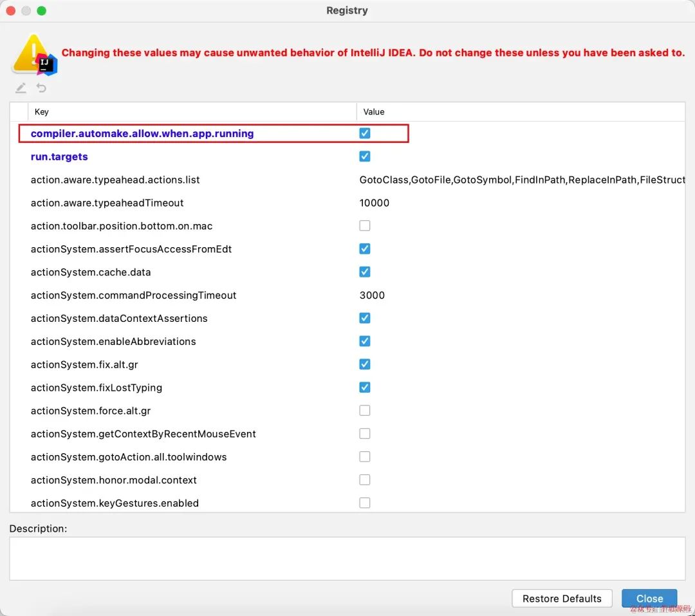Viewport: 695px width, 616px height.
Task: Toggle actionSystem.dataContextAssertions checkbox
Action: point(365,318)
